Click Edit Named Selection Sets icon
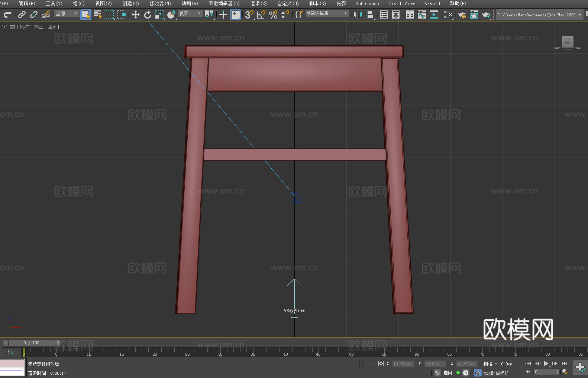Image resolution: width=588 pixels, height=378 pixels. [299, 14]
